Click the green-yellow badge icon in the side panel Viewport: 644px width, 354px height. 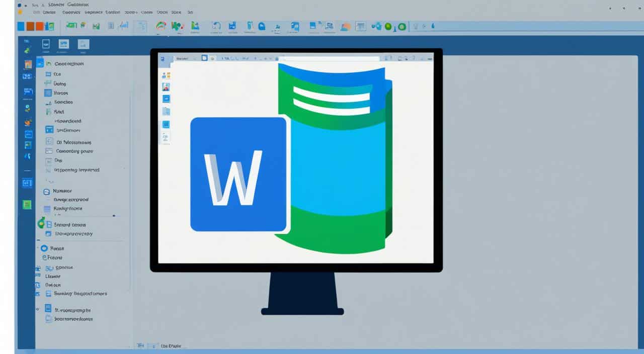41,224
